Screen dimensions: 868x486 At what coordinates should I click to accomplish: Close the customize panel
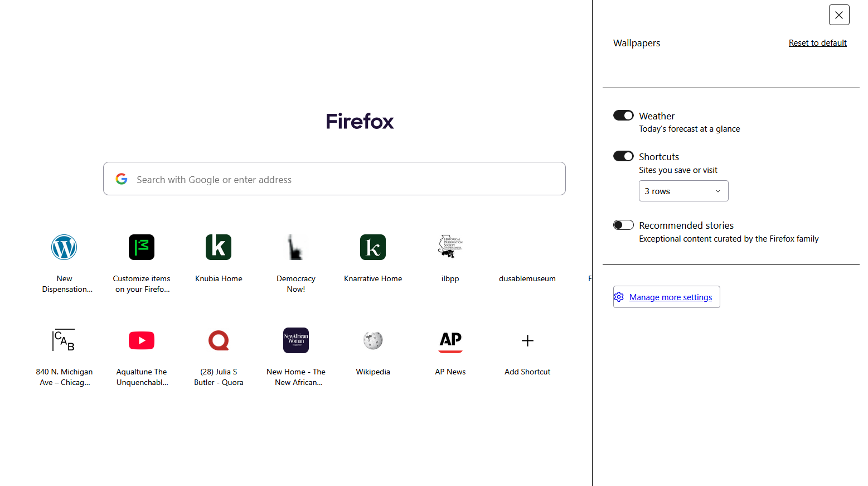pos(839,15)
